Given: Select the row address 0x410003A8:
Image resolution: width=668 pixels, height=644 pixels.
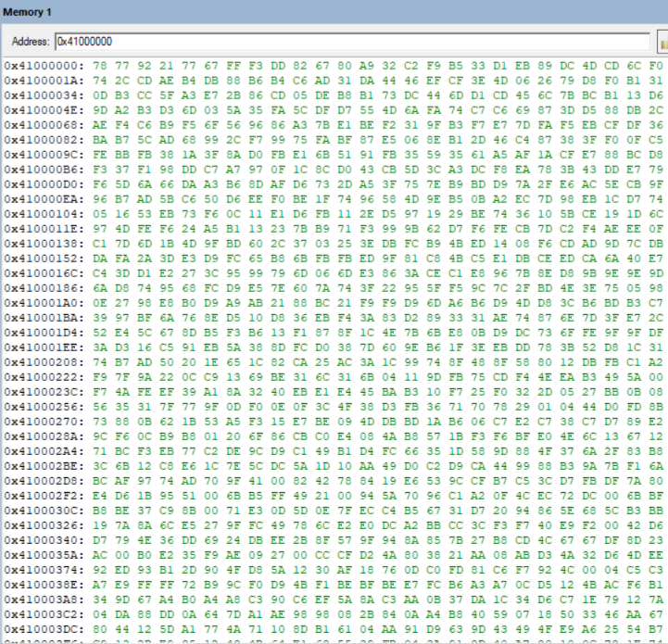Looking at the screenshot, I should pyautogui.click(x=44, y=600).
